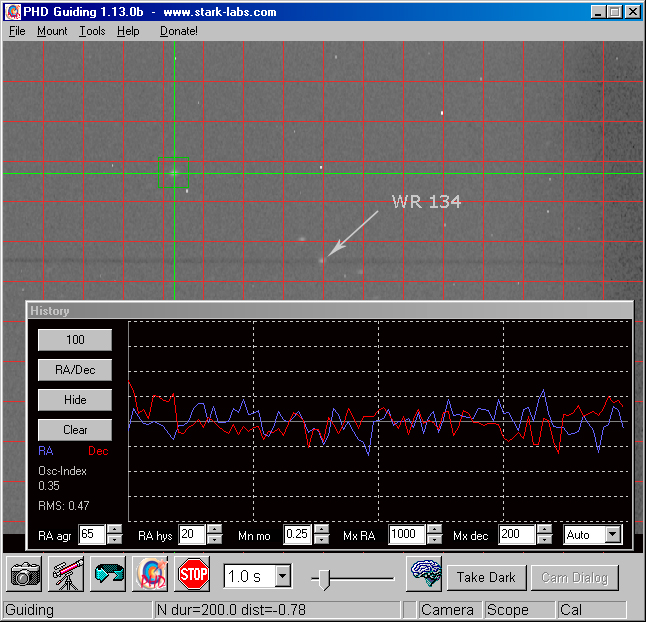Clear the guiding history graph

(x=75, y=430)
